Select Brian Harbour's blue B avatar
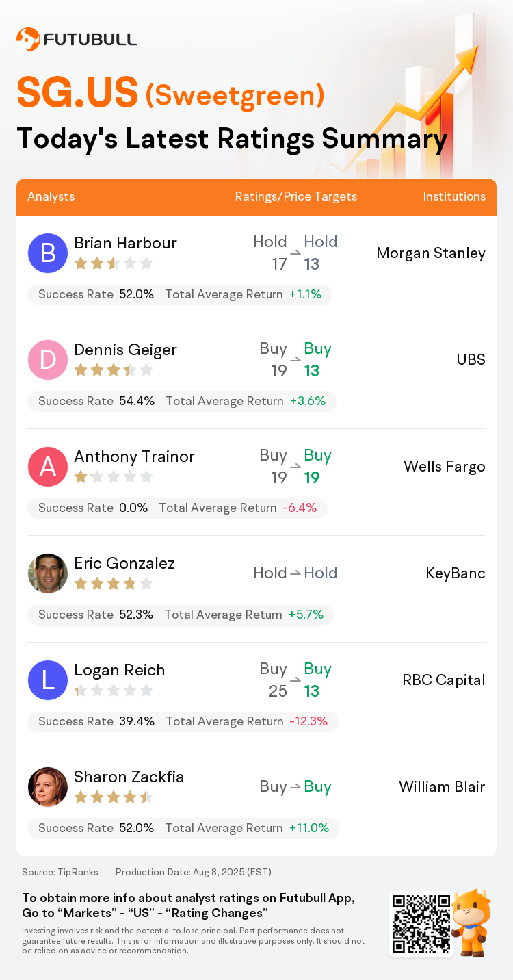The image size is (513, 980). tap(48, 253)
